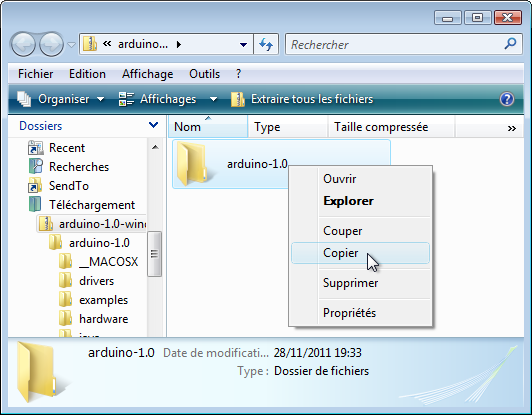Show more columns with the » chevron
The width and height of the screenshot is (532, 415).
point(512,128)
